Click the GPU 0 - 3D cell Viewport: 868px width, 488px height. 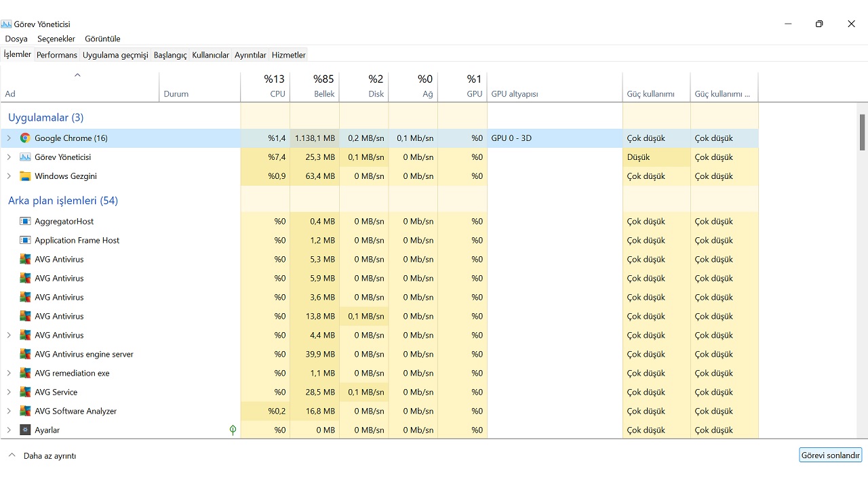pyautogui.click(x=555, y=138)
